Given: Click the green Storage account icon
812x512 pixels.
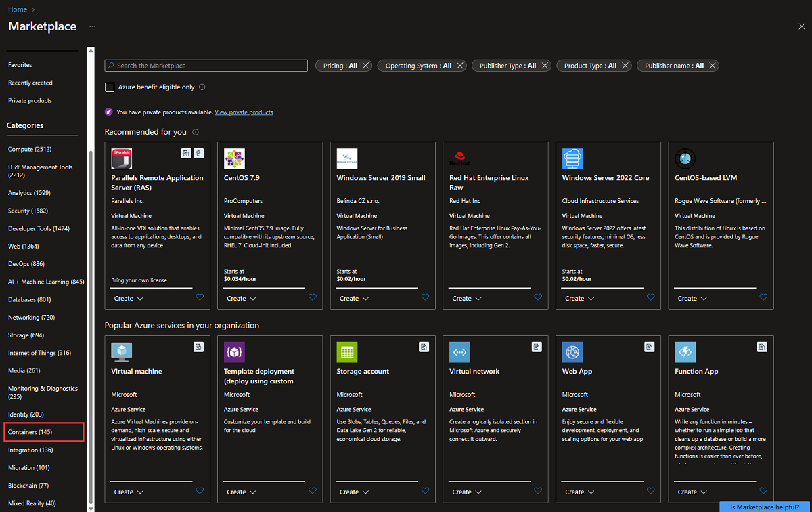Looking at the screenshot, I should click(x=346, y=351).
